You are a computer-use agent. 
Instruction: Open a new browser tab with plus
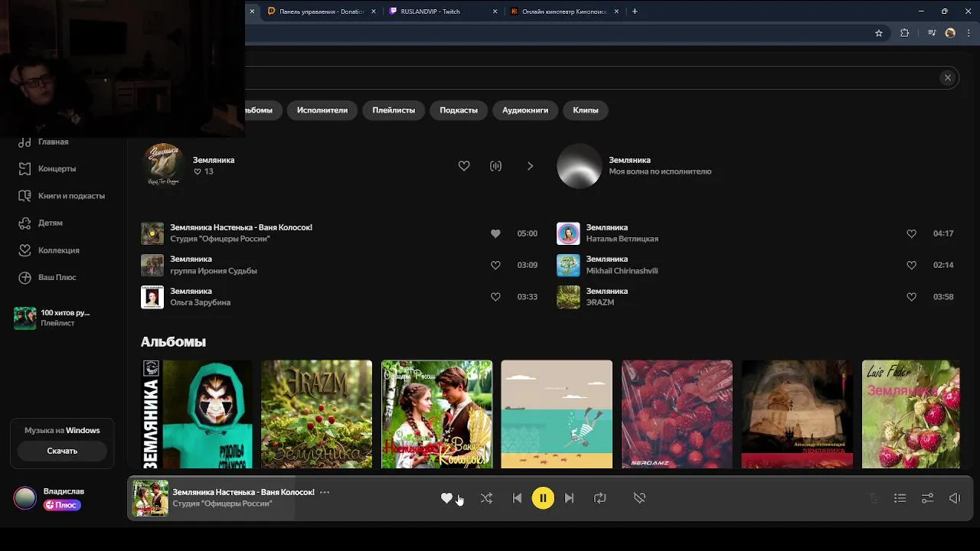(x=635, y=11)
